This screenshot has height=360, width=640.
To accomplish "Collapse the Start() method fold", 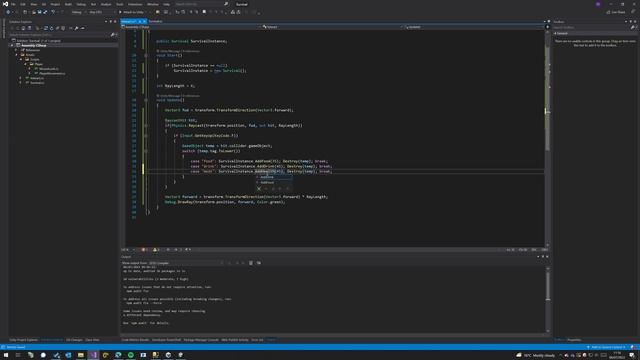I will pos(146,55).
